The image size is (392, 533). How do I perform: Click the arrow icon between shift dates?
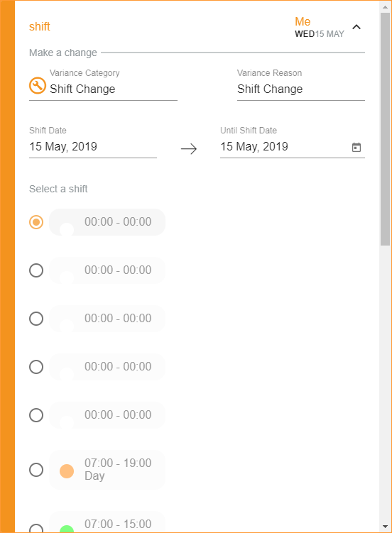pos(189,148)
